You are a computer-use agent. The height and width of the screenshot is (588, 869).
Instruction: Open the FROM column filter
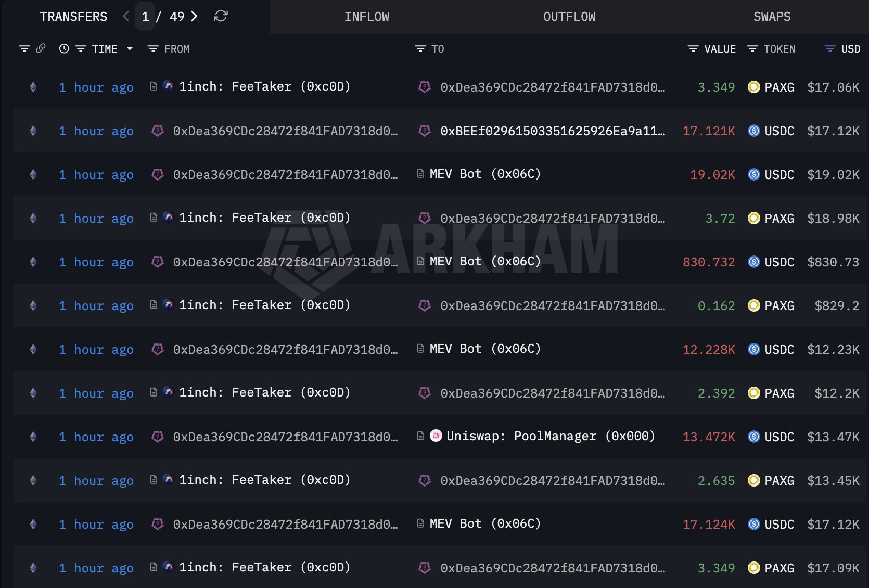153,48
